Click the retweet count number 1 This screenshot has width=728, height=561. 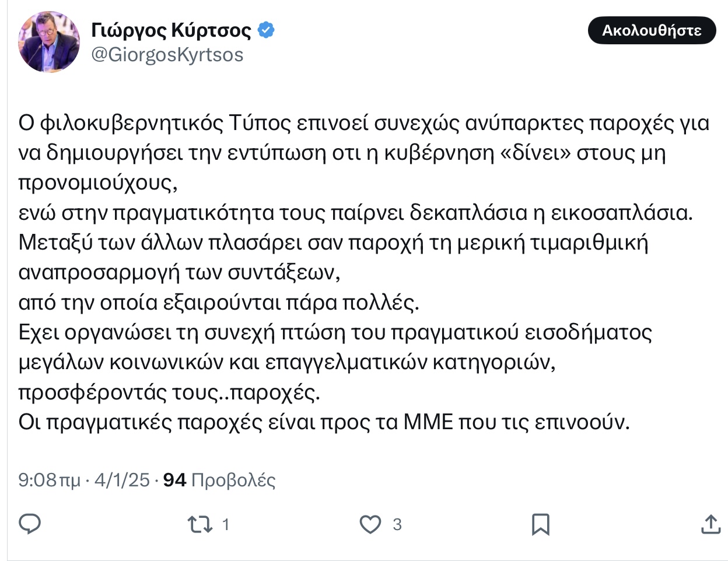point(226,524)
